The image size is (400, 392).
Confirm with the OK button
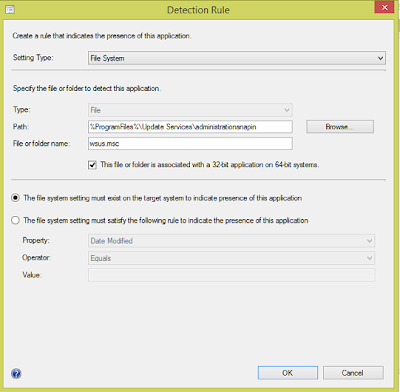tap(288, 373)
